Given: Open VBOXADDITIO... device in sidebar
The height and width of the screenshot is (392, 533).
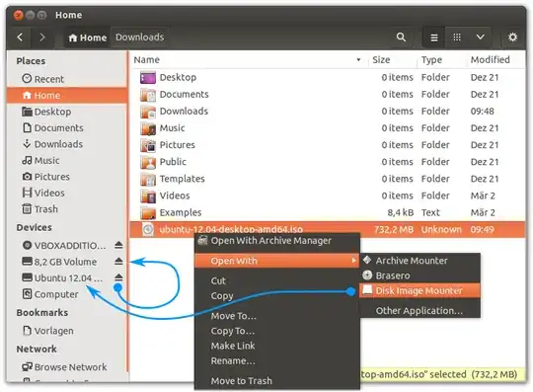Looking at the screenshot, I should click(64, 245).
